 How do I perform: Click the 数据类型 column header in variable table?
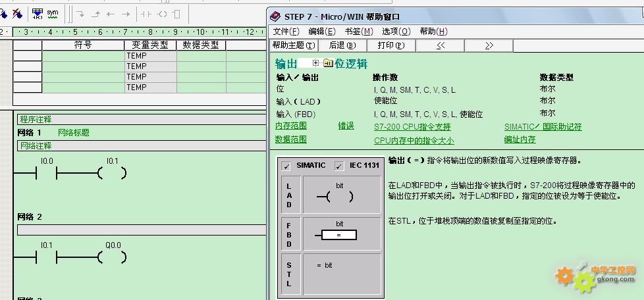pyautogui.click(x=201, y=45)
